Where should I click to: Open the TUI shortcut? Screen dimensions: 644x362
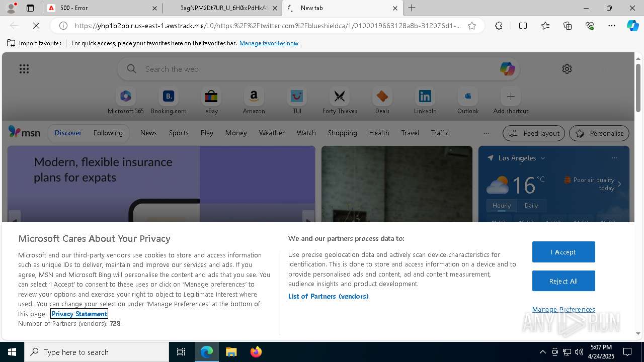pos(297,101)
